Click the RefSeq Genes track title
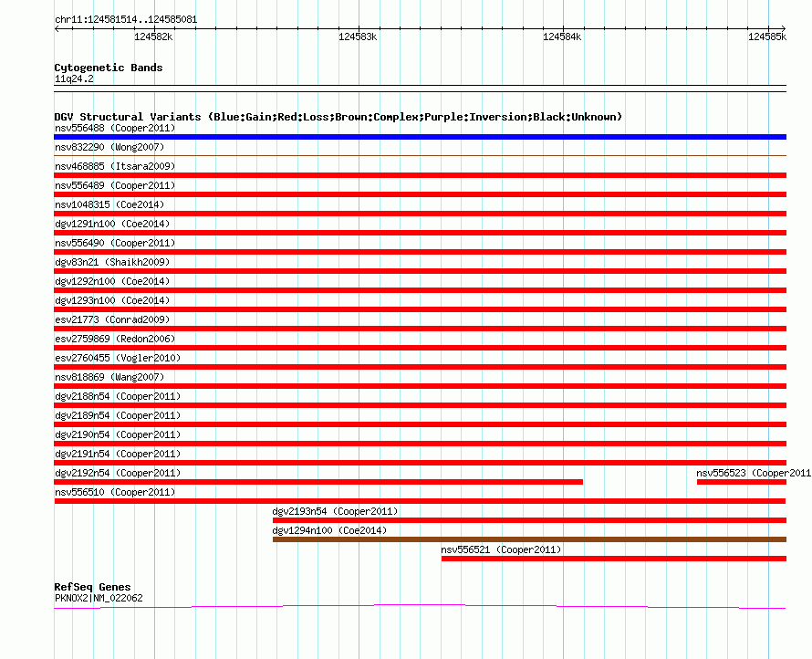This screenshot has height=659, width=812. coord(92,587)
